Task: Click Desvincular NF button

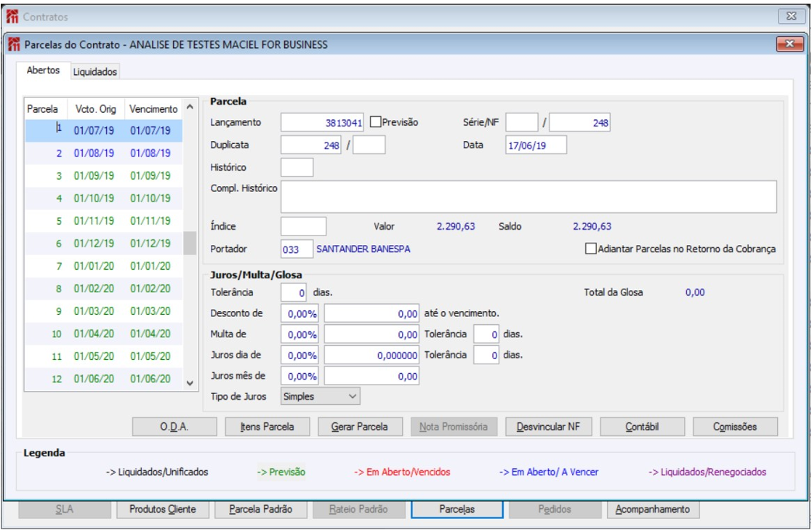Action: click(548, 427)
